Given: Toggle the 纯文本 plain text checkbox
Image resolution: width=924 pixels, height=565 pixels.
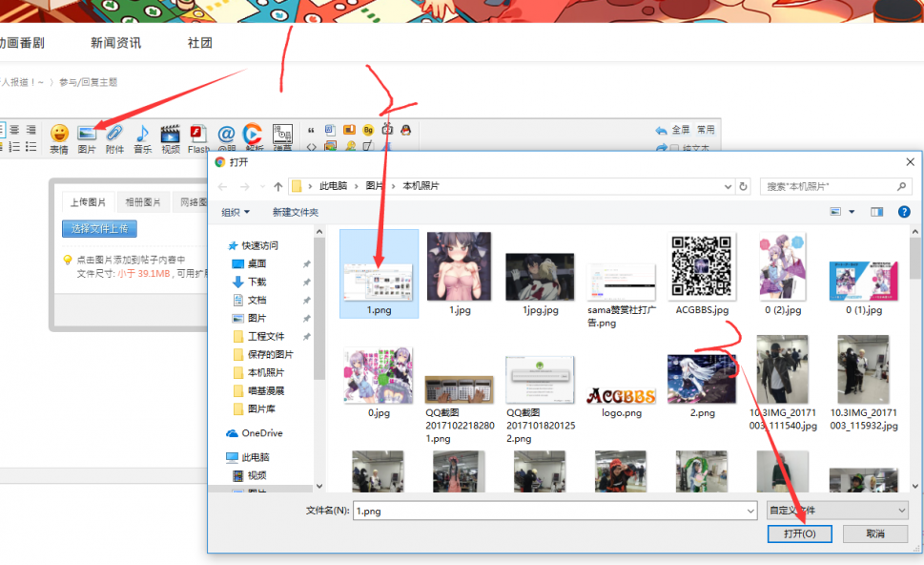Looking at the screenshot, I should coord(675,149).
